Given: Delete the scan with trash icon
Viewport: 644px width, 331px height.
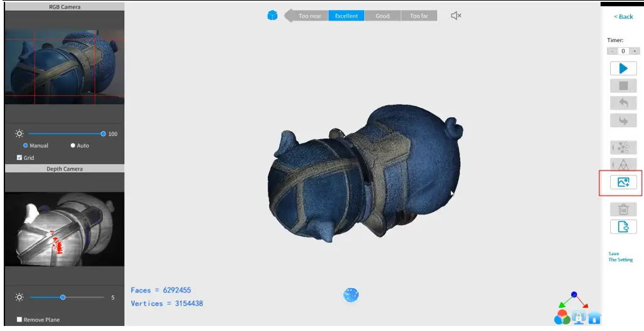Looking at the screenshot, I should click(x=623, y=209).
